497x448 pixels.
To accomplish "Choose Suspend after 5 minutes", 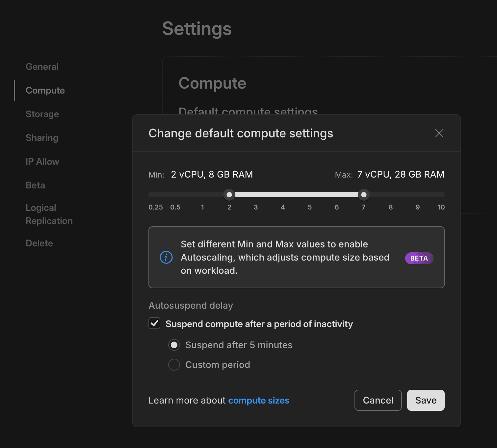I will [x=174, y=345].
